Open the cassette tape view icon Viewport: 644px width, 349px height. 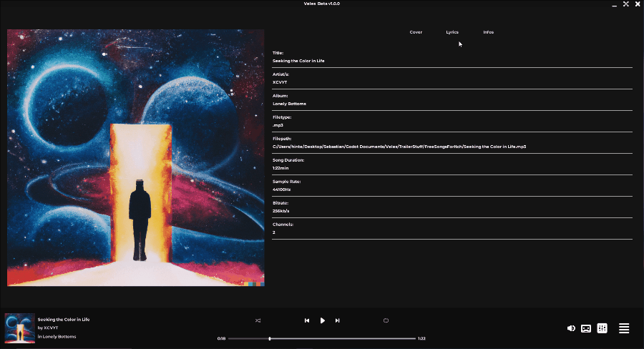pyautogui.click(x=586, y=328)
